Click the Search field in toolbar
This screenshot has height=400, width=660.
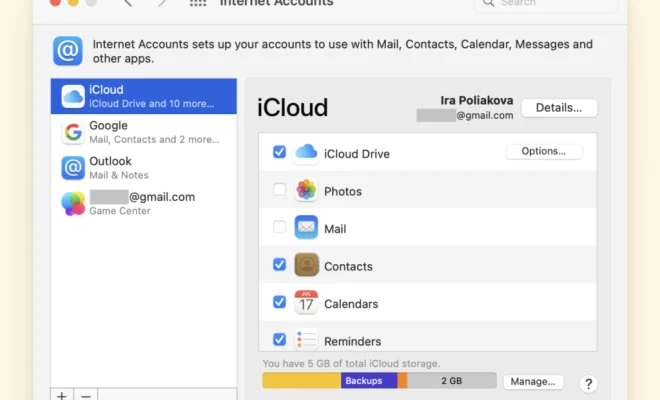(x=546, y=3)
